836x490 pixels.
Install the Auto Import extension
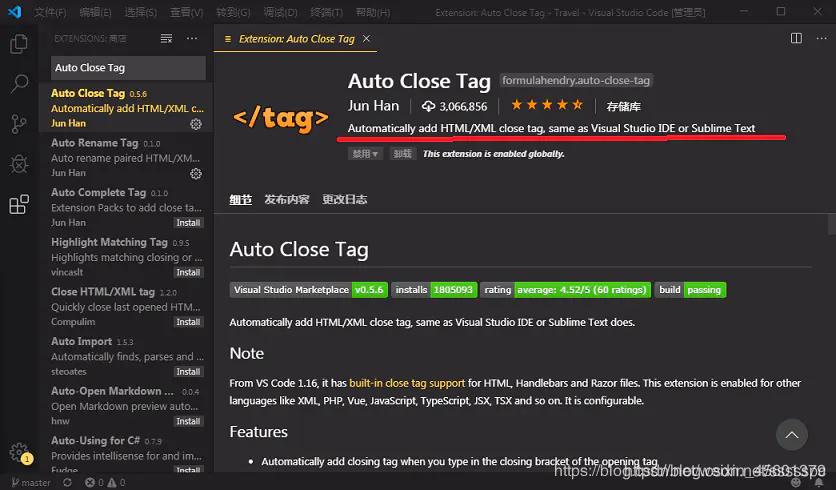188,372
